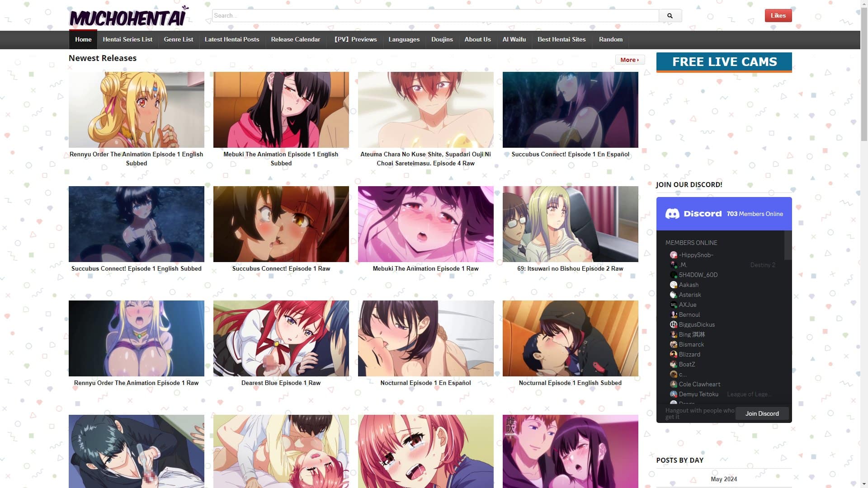Image resolution: width=868 pixels, height=488 pixels.
Task: Click 'May 2024' under Posts By Day
Action: pos(724,479)
